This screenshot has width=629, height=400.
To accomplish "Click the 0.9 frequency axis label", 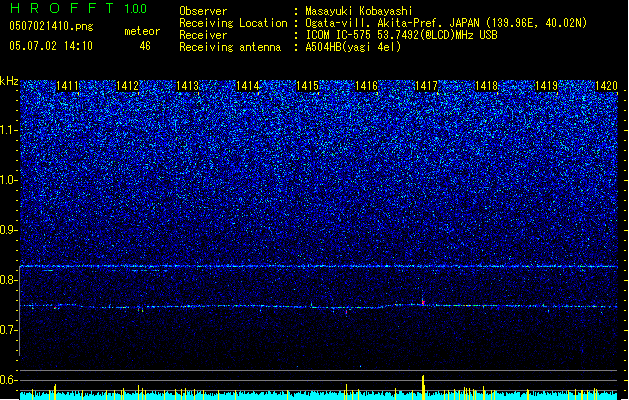I will [9, 230].
